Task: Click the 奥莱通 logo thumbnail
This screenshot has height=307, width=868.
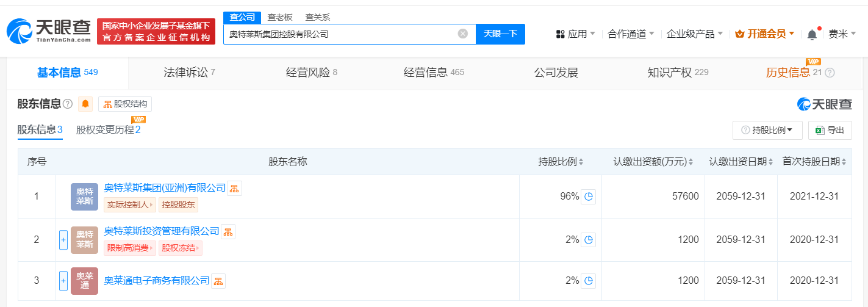Action: point(84,281)
